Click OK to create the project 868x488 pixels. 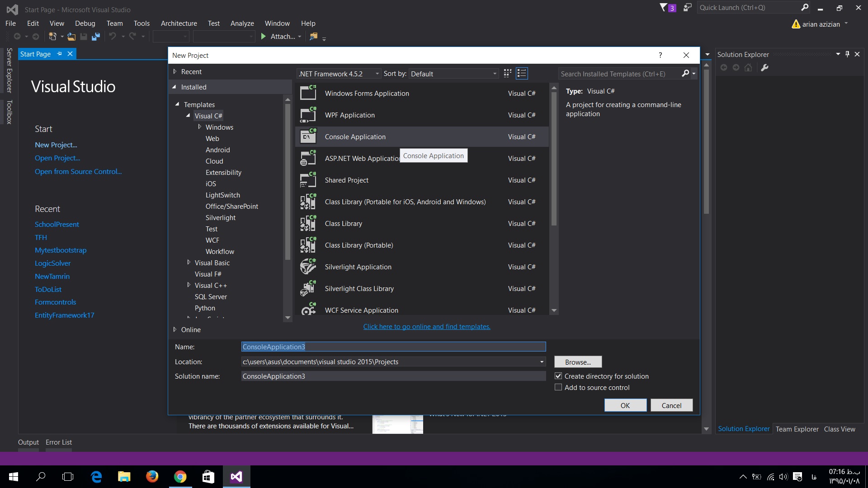(x=625, y=405)
